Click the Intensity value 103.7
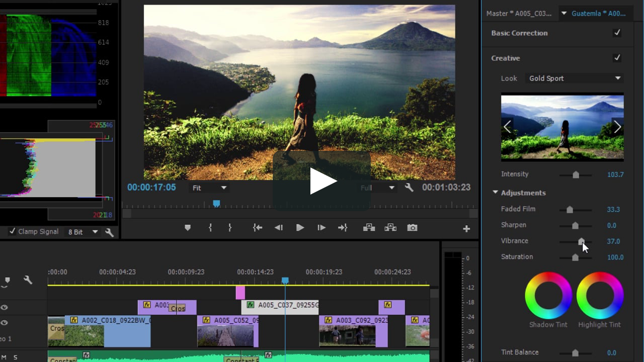The height and width of the screenshot is (362, 644). tap(615, 174)
